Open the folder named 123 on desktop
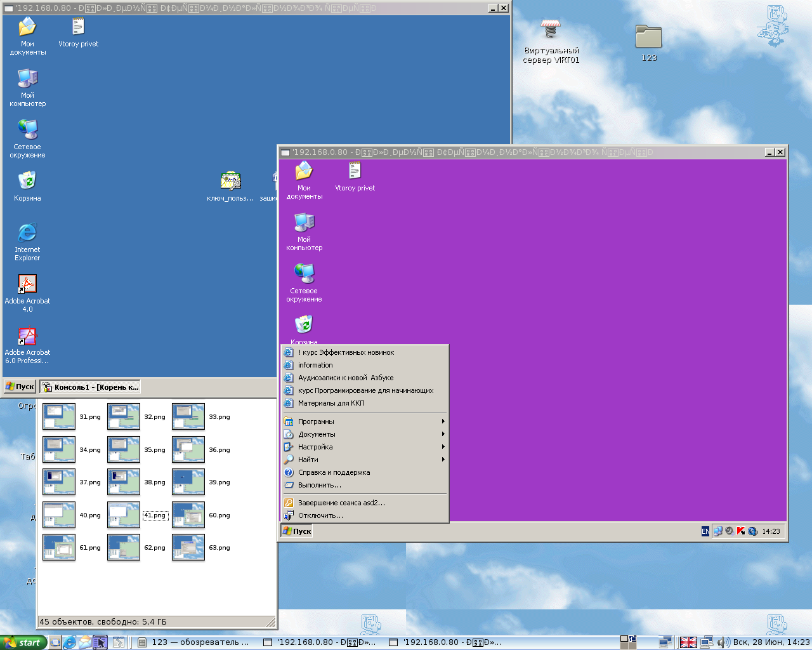The height and width of the screenshot is (650, 812). pos(648,37)
